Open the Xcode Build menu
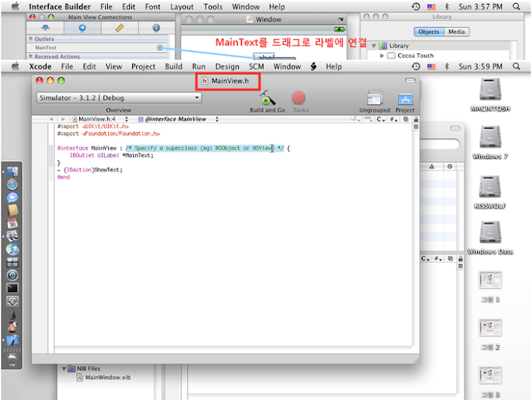Image resolution: width=532 pixels, height=400 pixels. click(174, 67)
